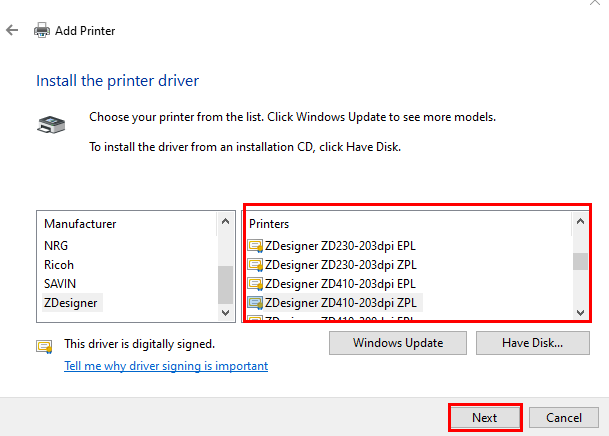Click the Add Printer title printer icon
Screen dimensions: 609x436
(42, 30)
